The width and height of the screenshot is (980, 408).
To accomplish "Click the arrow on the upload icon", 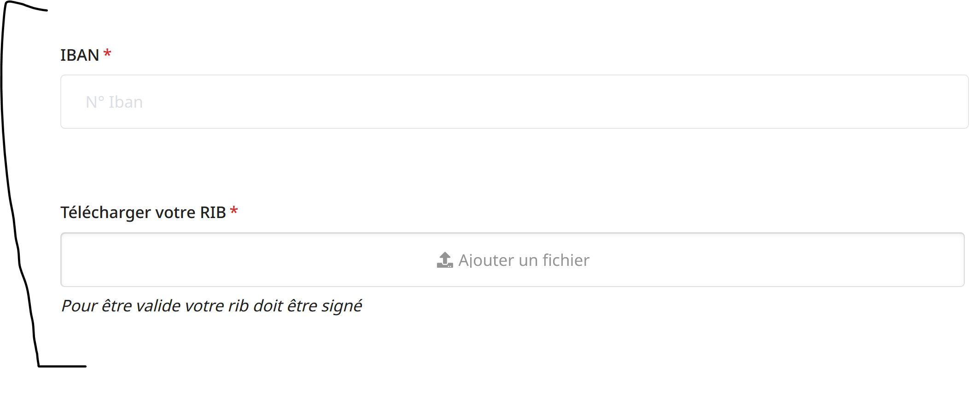I will [x=445, y=257].
